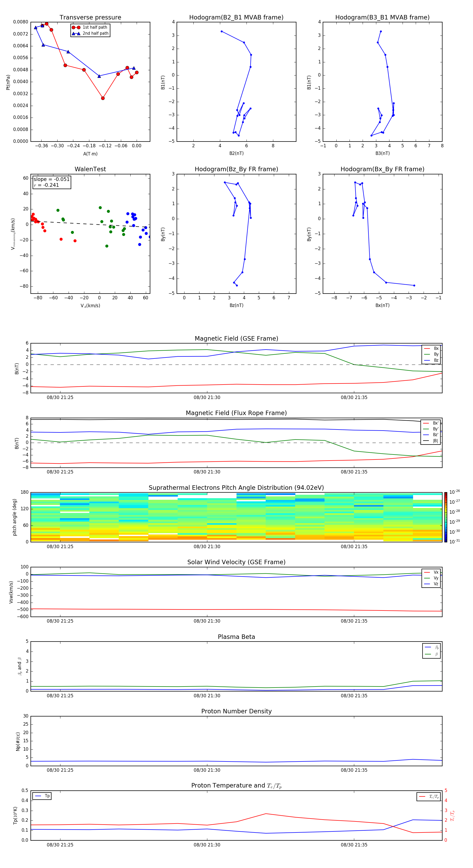The height and width of the screenshot is (868, 473).
Task: Click the "Vsw(km/s)" y-axis label
Action: tap(11, 592)
